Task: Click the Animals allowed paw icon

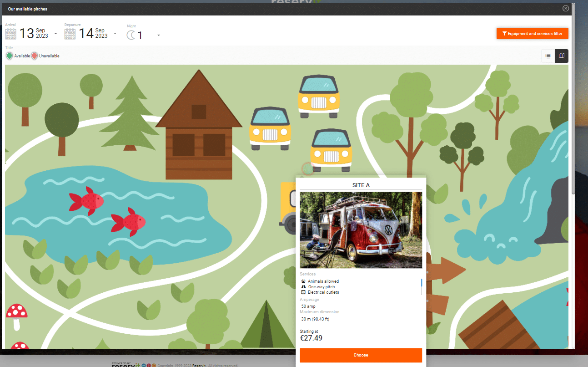Action: [x=303, y=281]
